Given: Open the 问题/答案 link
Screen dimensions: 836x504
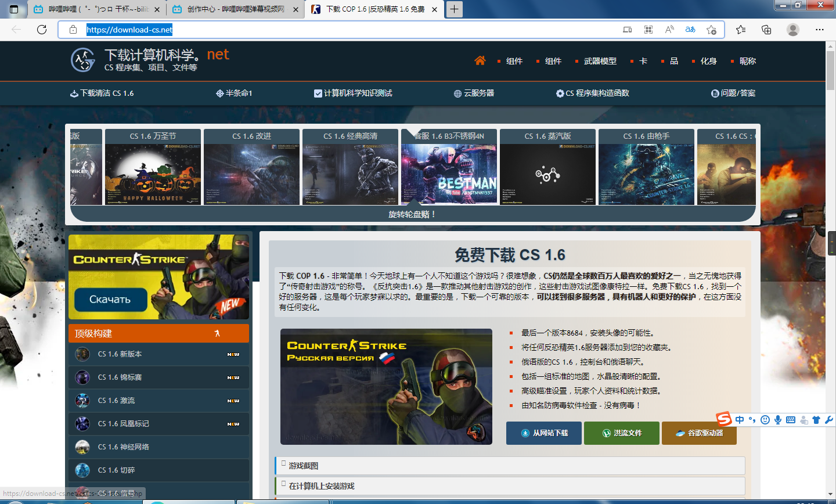Looking at the screenshot, I should point(733,93).
